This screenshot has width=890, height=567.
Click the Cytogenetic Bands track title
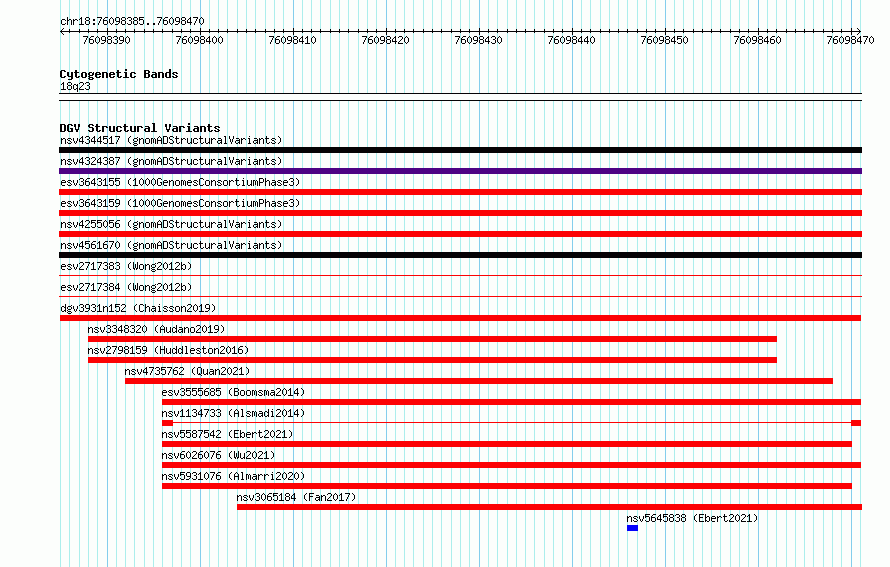click(x=119, y=74)
